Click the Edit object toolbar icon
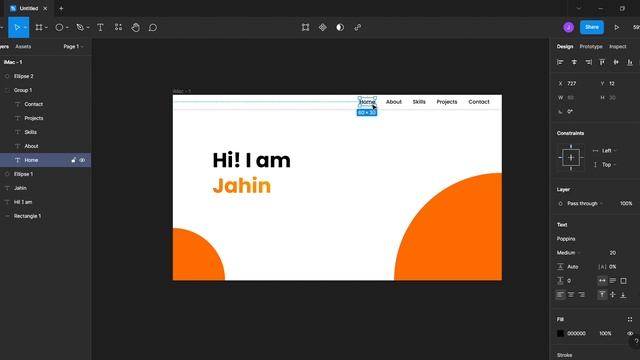The image size is (640, 360). click(305, 27)
